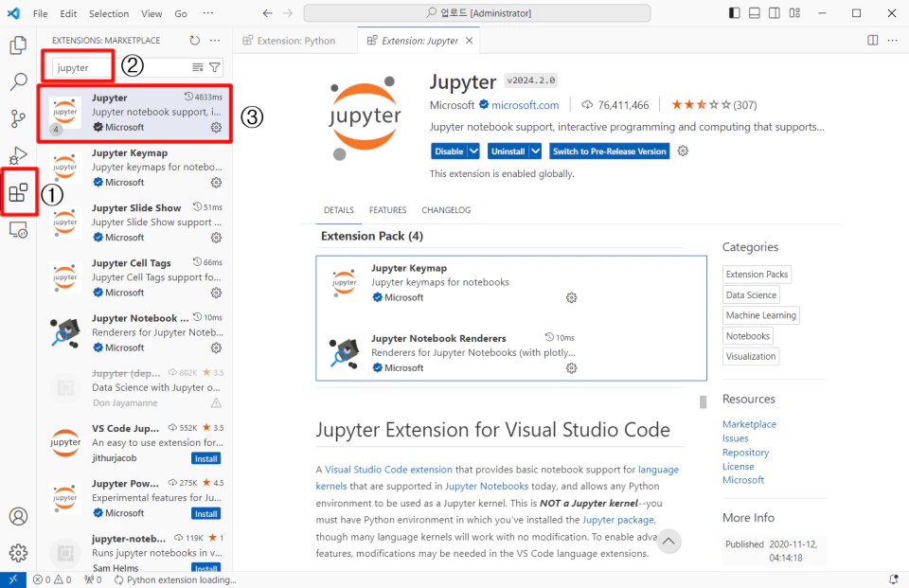Click the Machine Learning category tag
The image size is (909, 588).
coord(760,315)
